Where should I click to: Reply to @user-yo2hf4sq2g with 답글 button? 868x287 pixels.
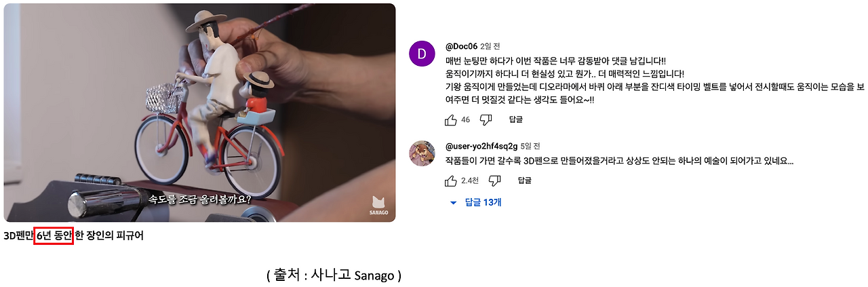click(524, 180)
